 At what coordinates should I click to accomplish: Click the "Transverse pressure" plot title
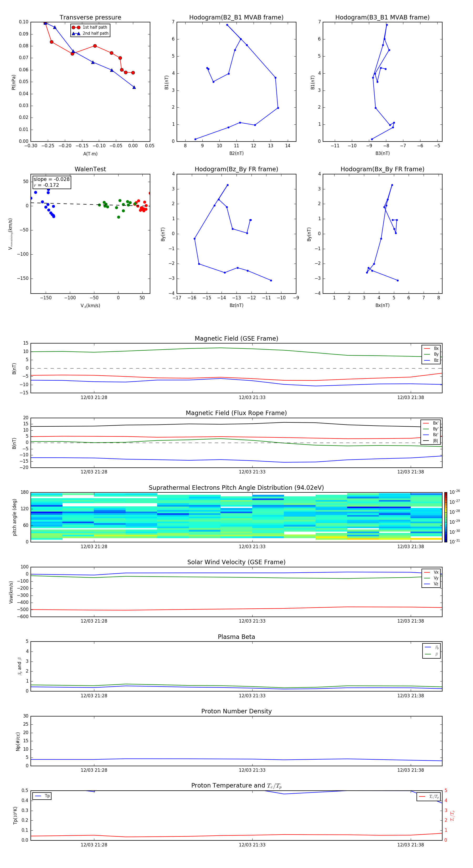coord(90,18)
